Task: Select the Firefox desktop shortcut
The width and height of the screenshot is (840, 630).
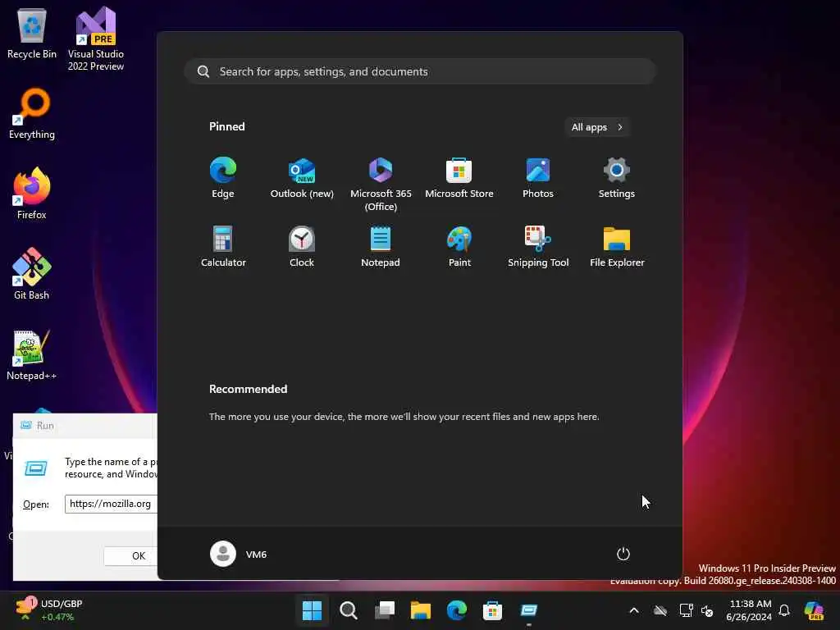Action: pyautogui.click(x=32, y=194)
